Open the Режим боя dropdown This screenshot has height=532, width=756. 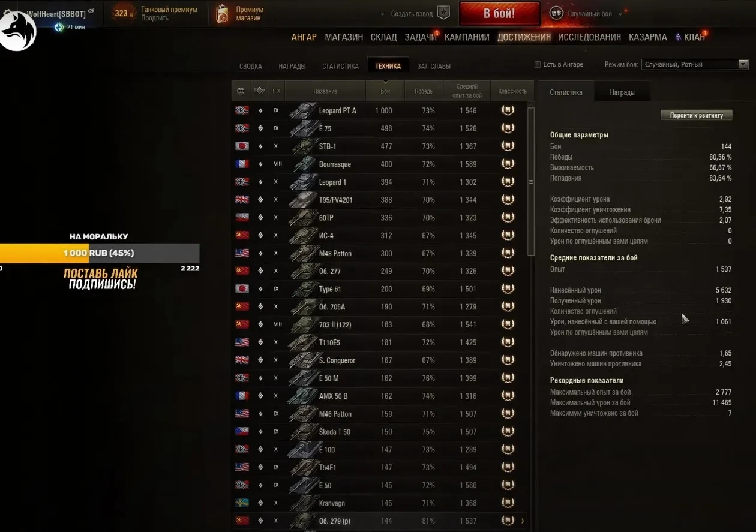coord(695,64)
